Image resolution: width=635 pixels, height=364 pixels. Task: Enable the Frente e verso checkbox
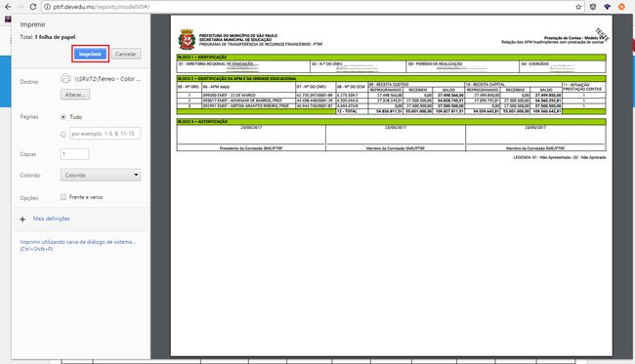63,197
